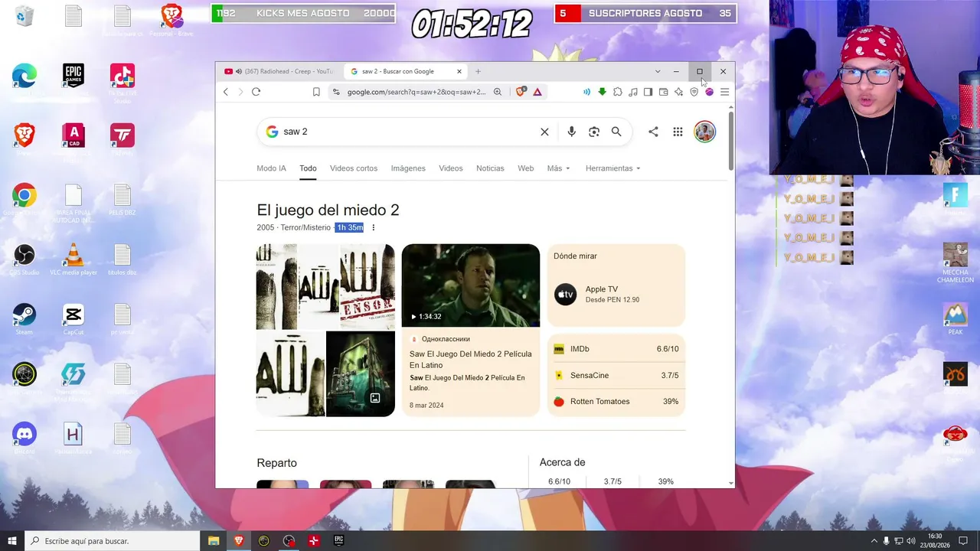Open the Saw censored poster image

(x=367, y=287)
